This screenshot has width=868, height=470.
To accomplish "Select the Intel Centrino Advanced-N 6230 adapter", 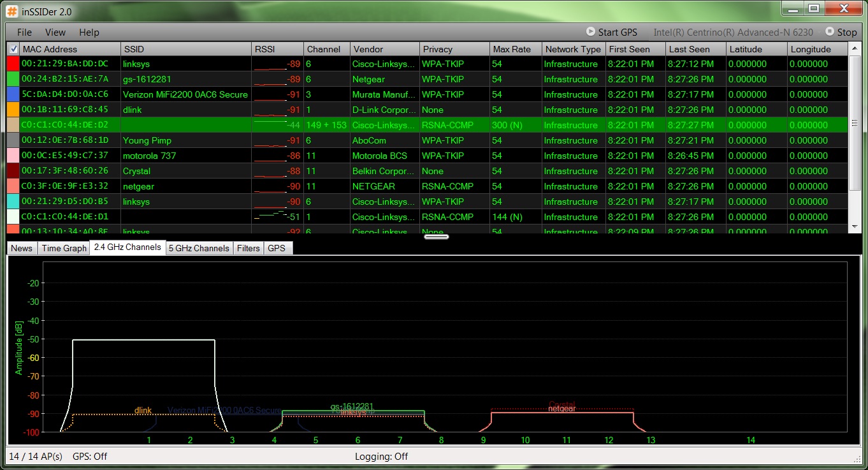I will [733, 32].
